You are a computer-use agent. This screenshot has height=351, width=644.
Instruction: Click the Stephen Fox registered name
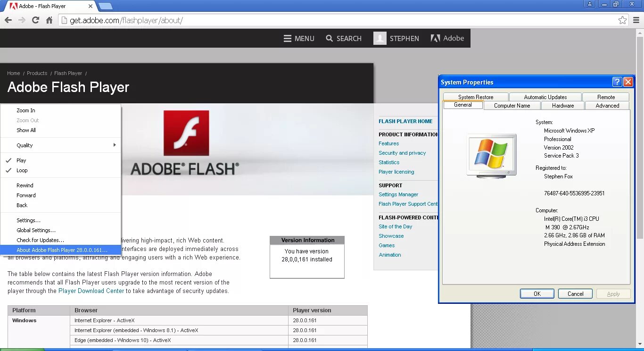tap(558, 176)
